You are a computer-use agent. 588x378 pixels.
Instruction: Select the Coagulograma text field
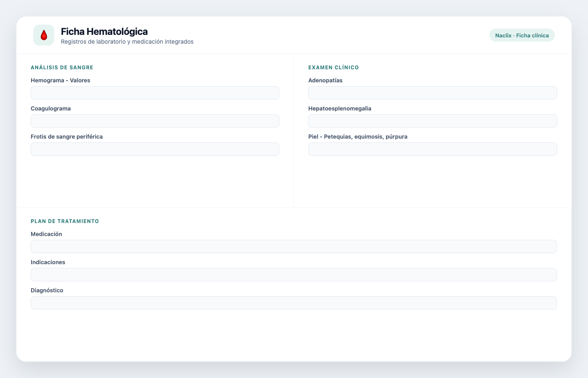(x=155, y=121)
